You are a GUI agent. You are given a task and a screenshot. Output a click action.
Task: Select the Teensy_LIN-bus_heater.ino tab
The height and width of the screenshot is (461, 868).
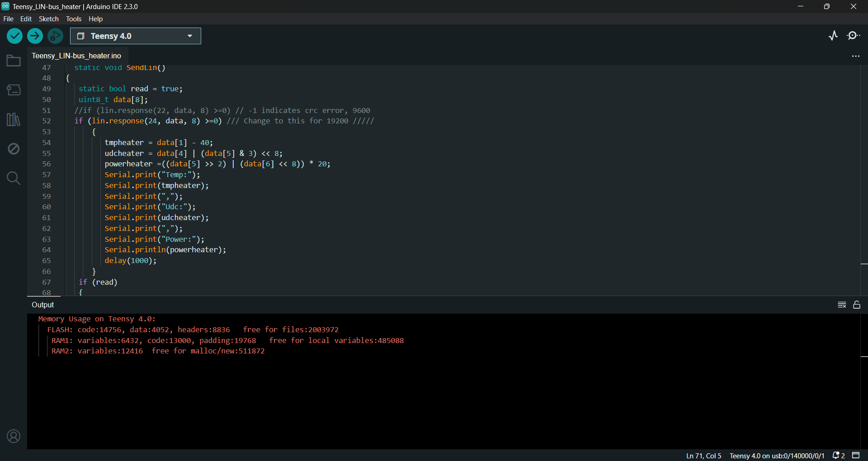tap(76, 56)
